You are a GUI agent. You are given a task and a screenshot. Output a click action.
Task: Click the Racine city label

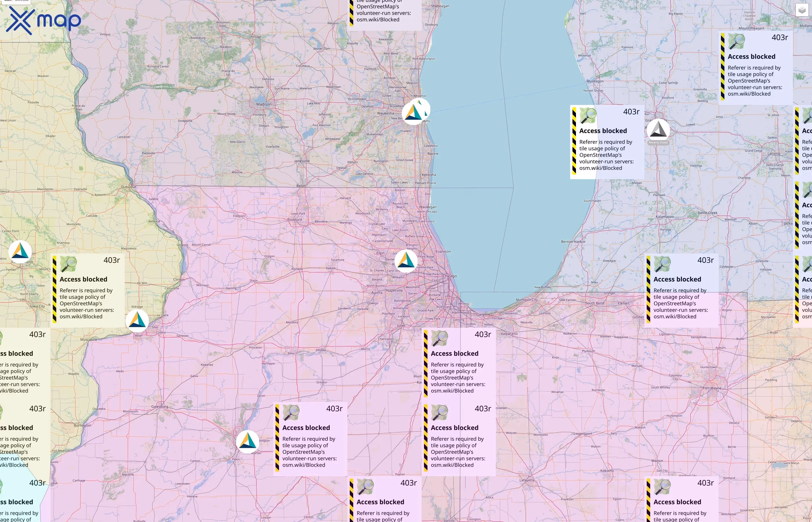coord(433,154)
